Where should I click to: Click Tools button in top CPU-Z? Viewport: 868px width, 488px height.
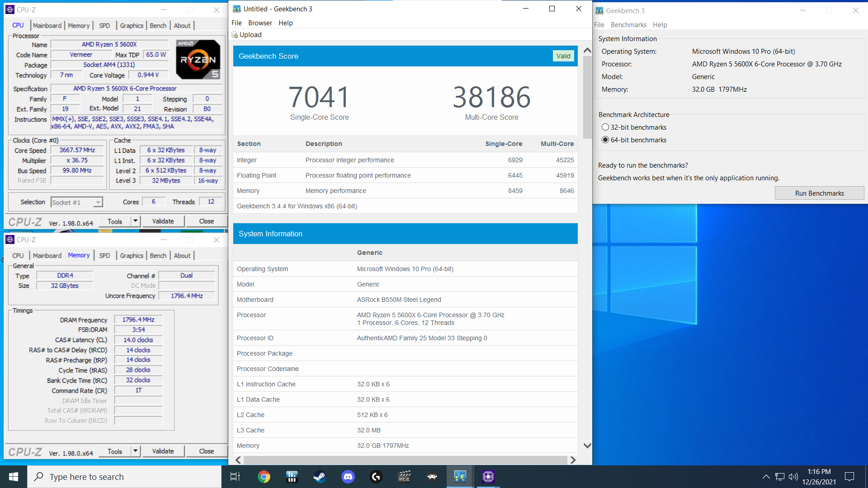pyautogui.click(x=115, y=221)
